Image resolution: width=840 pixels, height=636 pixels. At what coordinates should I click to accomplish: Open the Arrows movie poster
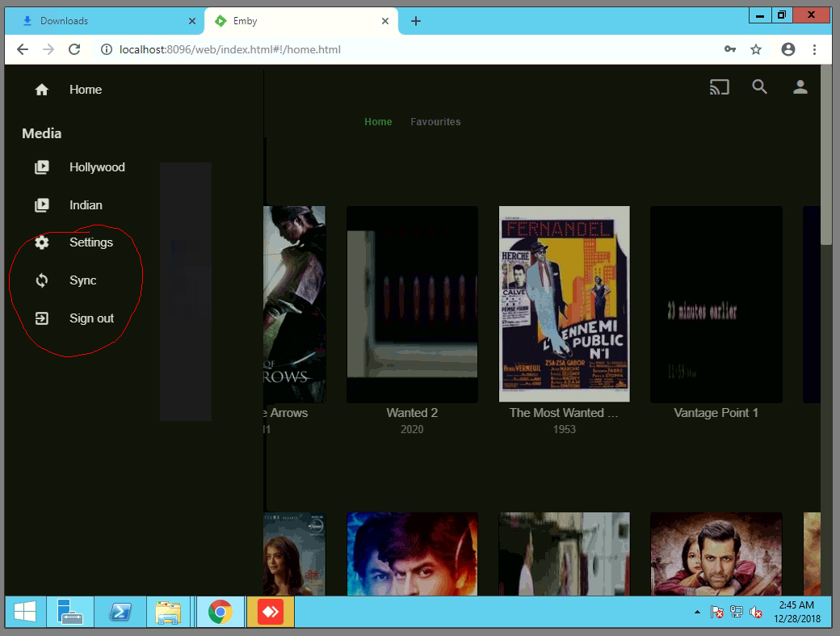[295, 305]
